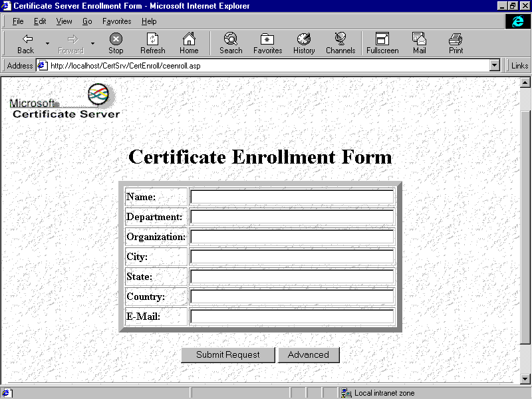The height and width of the screenshot is (399, 532).
Task: Click the Microsoft Certificate Server logo
Action: pyautogui.click(x=65, y=101)
